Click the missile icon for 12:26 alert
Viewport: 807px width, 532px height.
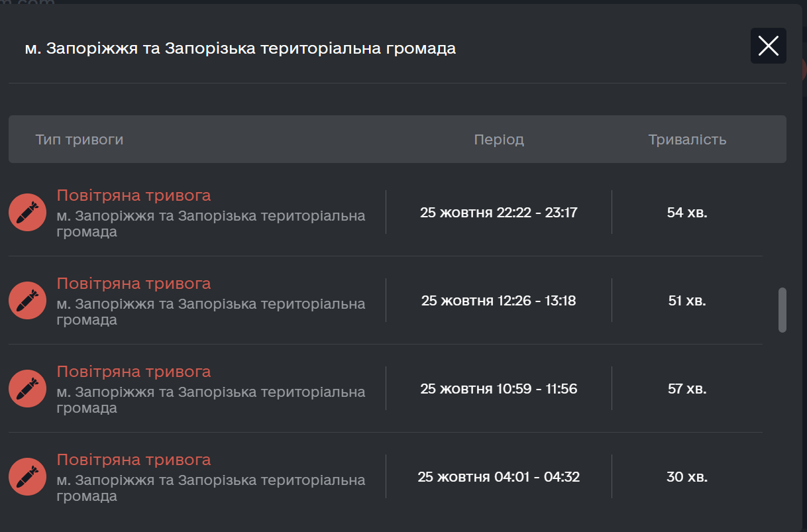click(27, 301)
